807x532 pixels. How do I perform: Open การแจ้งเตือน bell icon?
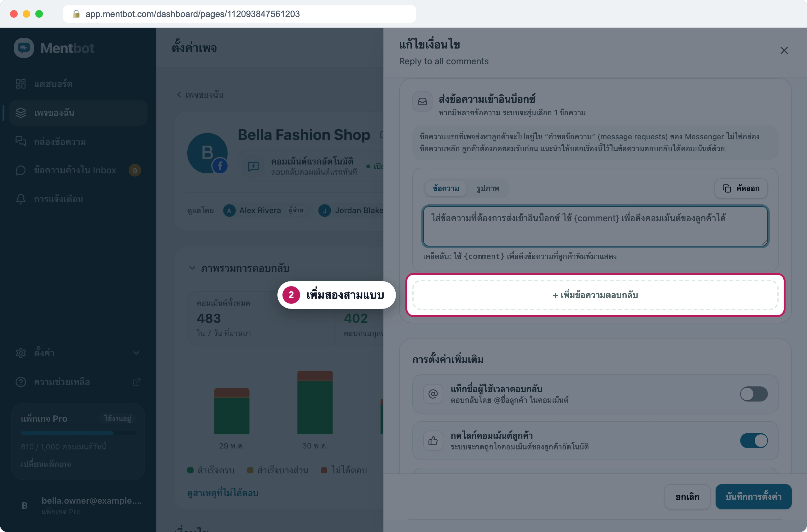[21, 199]
